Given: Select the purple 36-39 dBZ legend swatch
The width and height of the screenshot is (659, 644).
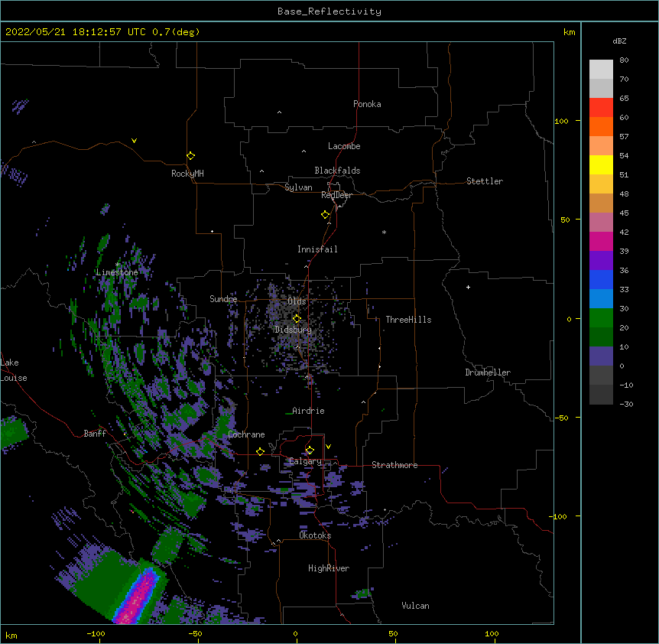Looking at the screenshot, I should pyautogui.click(x=601, y=261).
